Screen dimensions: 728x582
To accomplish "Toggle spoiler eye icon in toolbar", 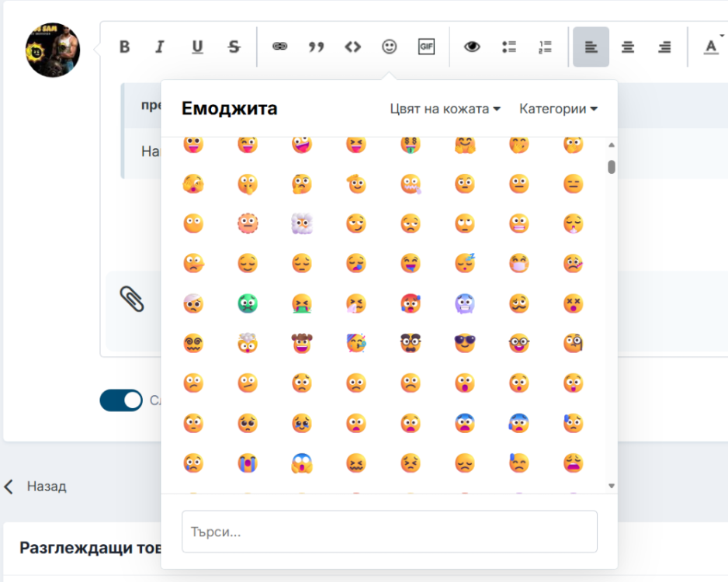I will pos(472,47).
